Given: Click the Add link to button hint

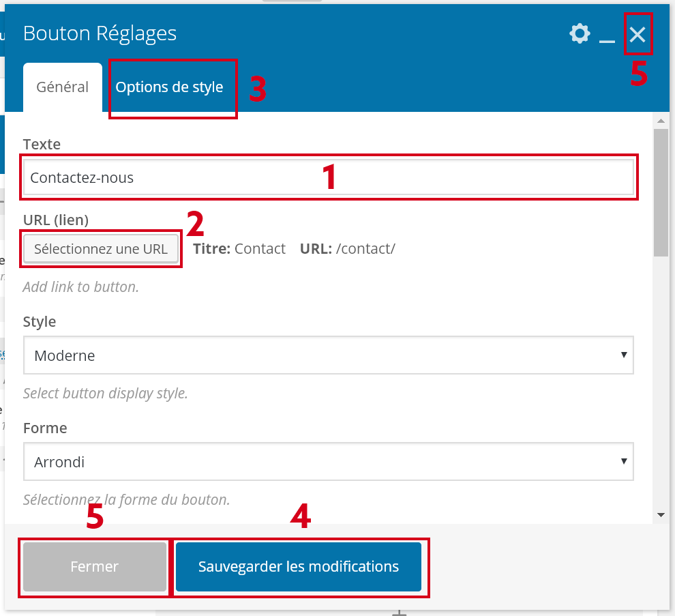Looking at the screenshot, I should coord(81,287).
